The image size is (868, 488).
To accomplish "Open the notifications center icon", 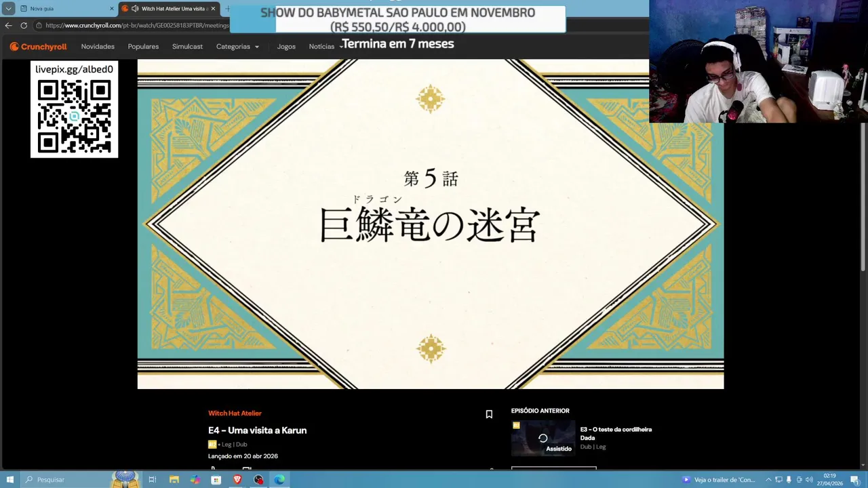I will pos(854,479).
